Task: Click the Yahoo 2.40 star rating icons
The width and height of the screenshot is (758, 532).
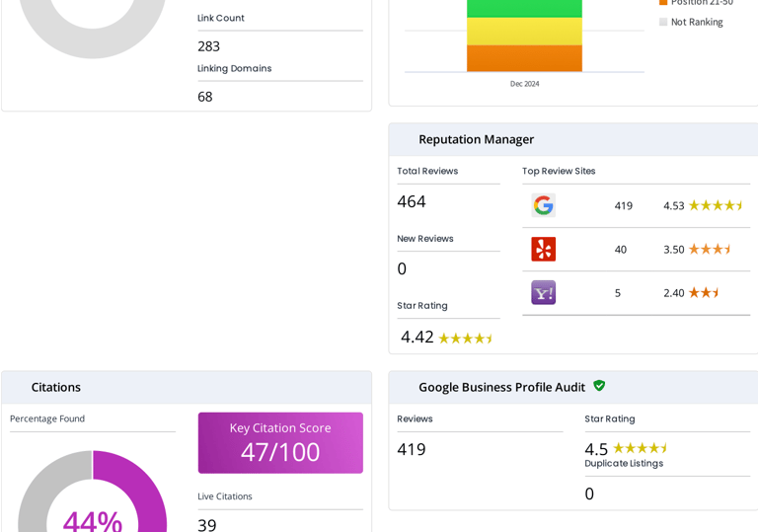Action: click(x=704, y=292)
